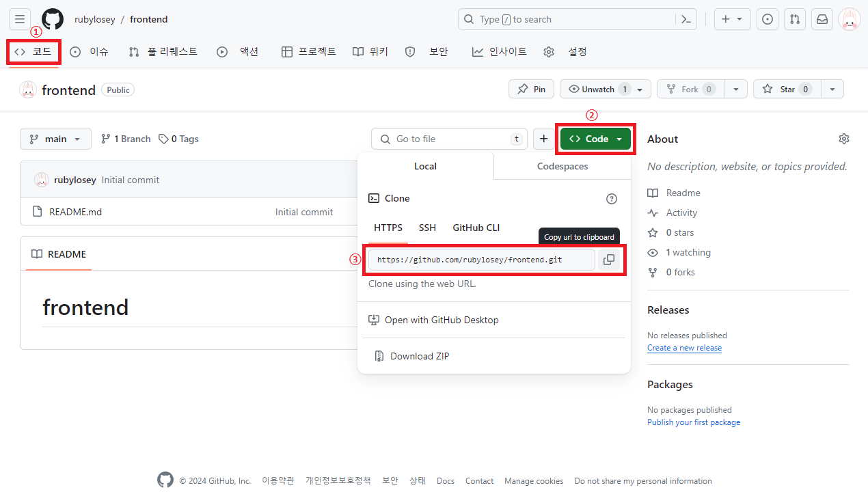Open the Unwatch notifications dropdown

(x=606, y=90)
